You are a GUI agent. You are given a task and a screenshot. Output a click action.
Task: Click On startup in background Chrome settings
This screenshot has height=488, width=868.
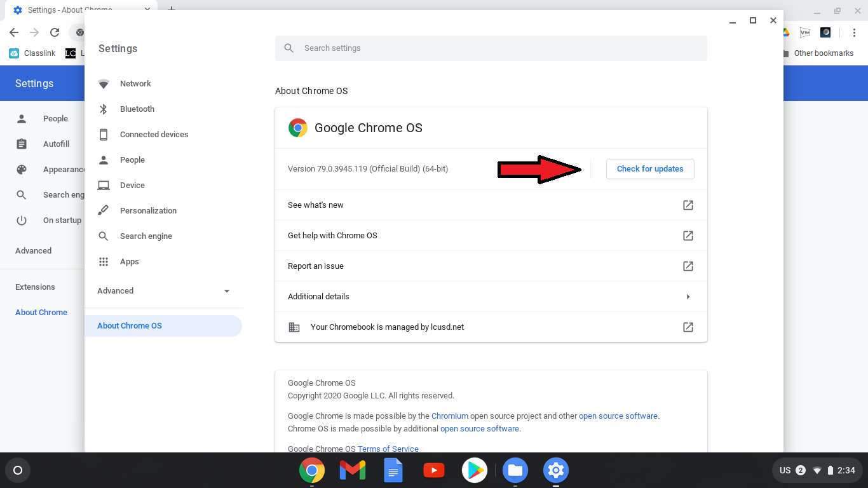click(x=62, y=220)
